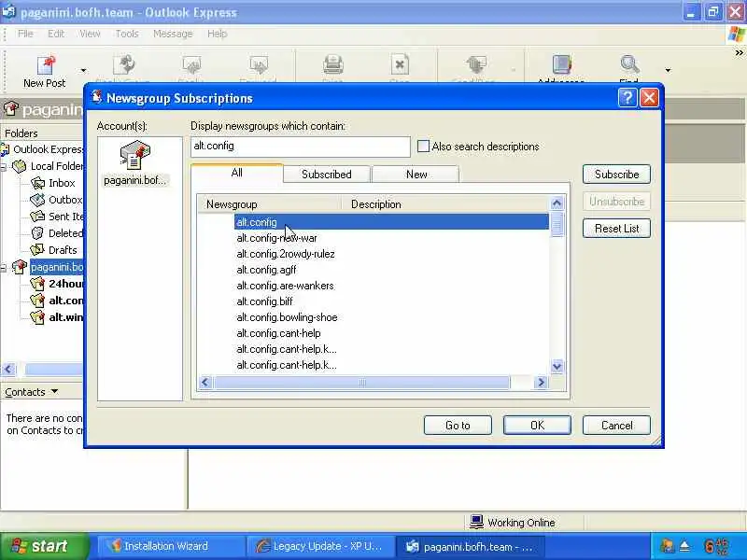
Task: Collapse the Local Folders tree node
Action: [4, 167]
